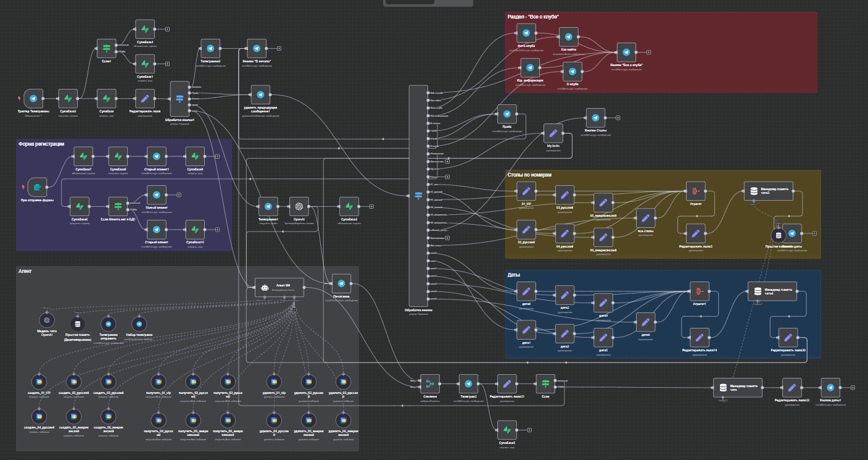Click the создать_01_VIP calendar tool node

click(40, 381)
